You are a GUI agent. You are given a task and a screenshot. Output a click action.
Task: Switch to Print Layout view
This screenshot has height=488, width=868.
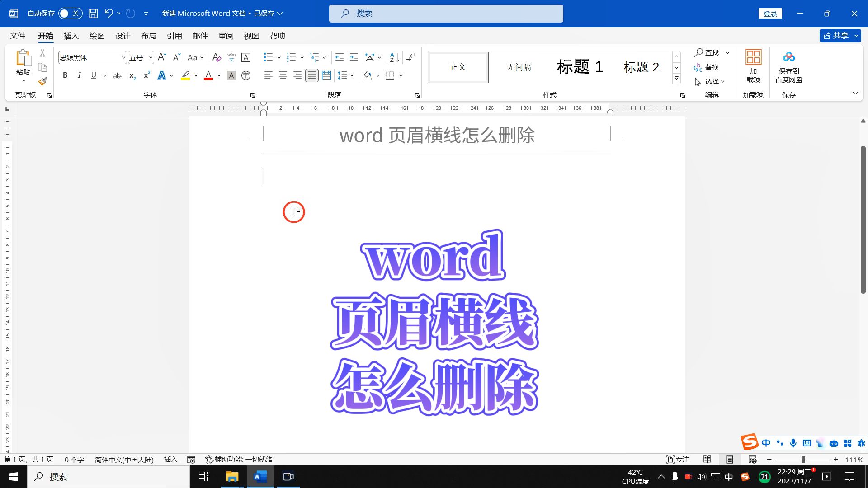tap(730, 460)
